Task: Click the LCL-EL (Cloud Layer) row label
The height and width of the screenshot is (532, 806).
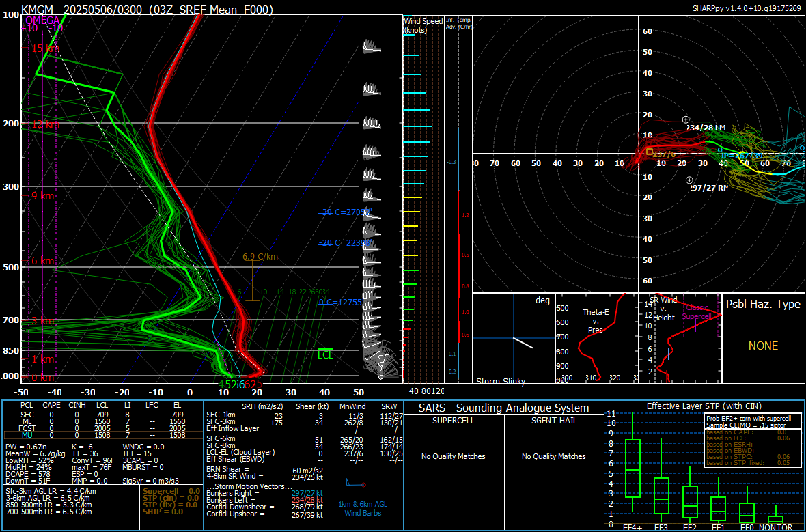Action: click(x=240, y=452)
